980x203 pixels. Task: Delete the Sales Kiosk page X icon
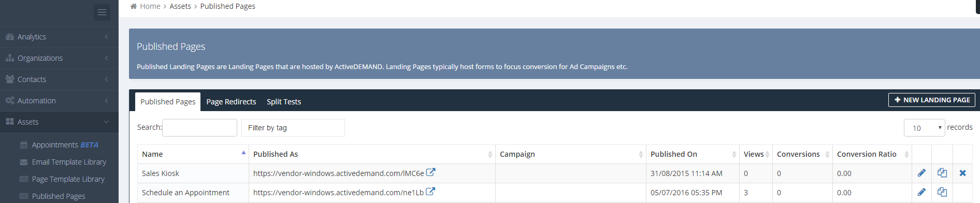[962, 173]
